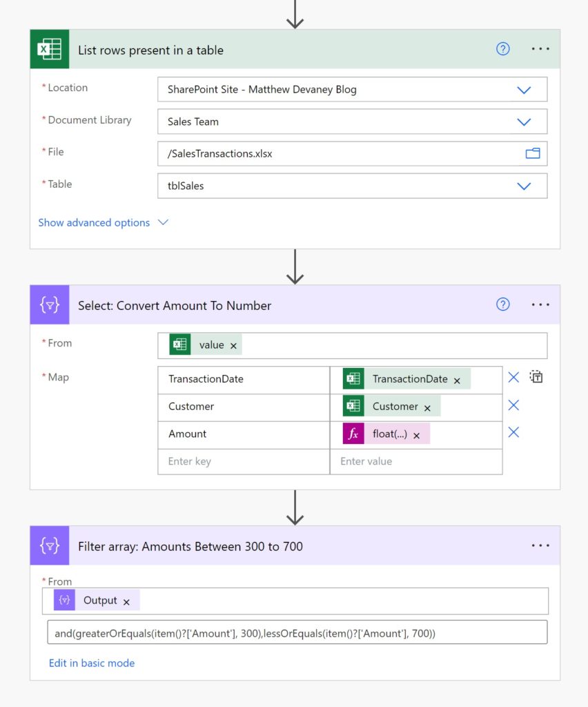Click the Filter array action icon

50,545
